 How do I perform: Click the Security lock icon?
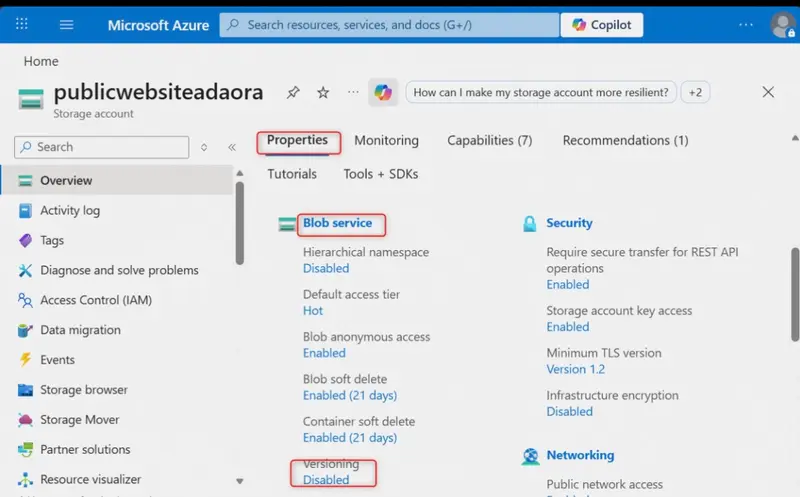tap(530, 223)
